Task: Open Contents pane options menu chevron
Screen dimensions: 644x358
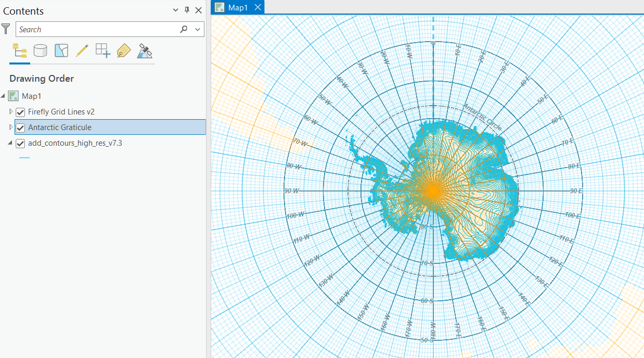Action: pyautogui.click(x=175, y=10)
